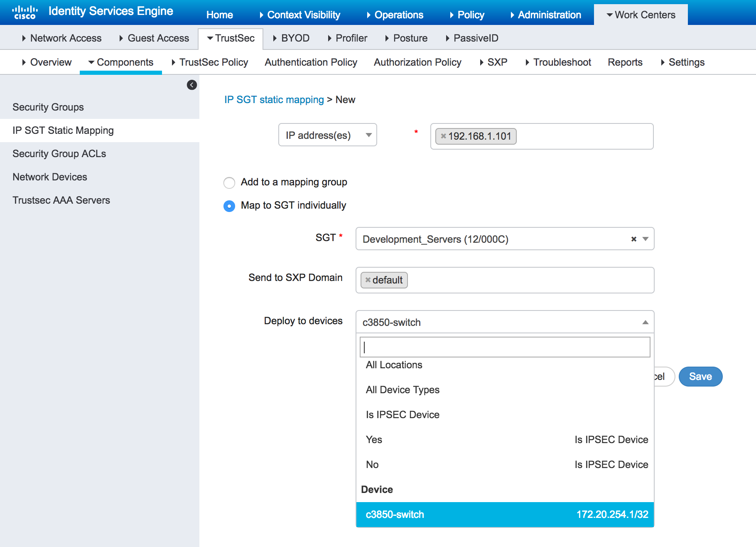
Task: Select Add to a mapping group
Action: click(x=229, y=182)
